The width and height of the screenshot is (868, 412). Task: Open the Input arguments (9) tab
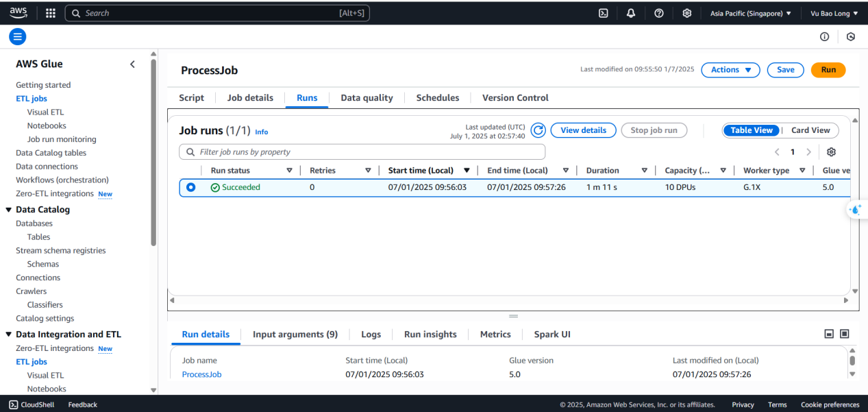295,335
